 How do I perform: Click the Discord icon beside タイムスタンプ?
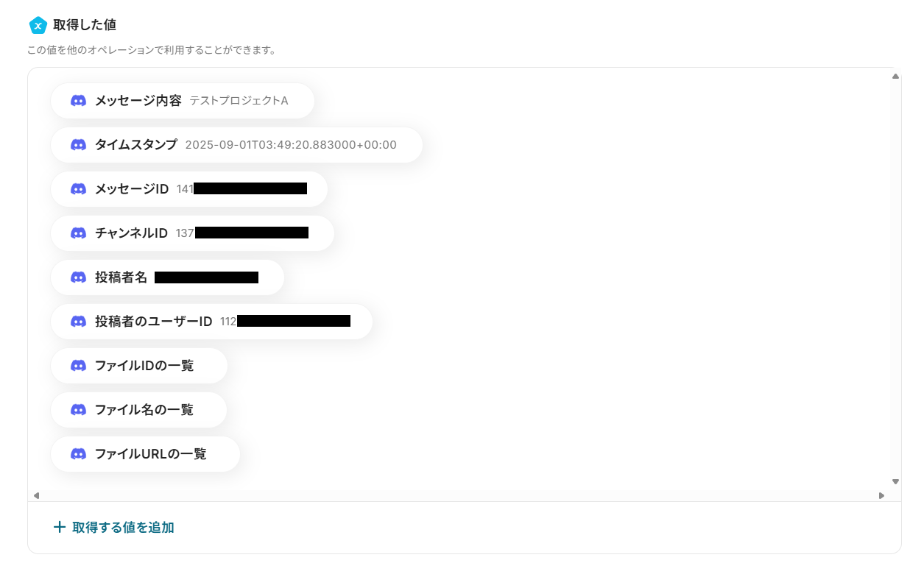pyautogui.click(x=78, y=145)
